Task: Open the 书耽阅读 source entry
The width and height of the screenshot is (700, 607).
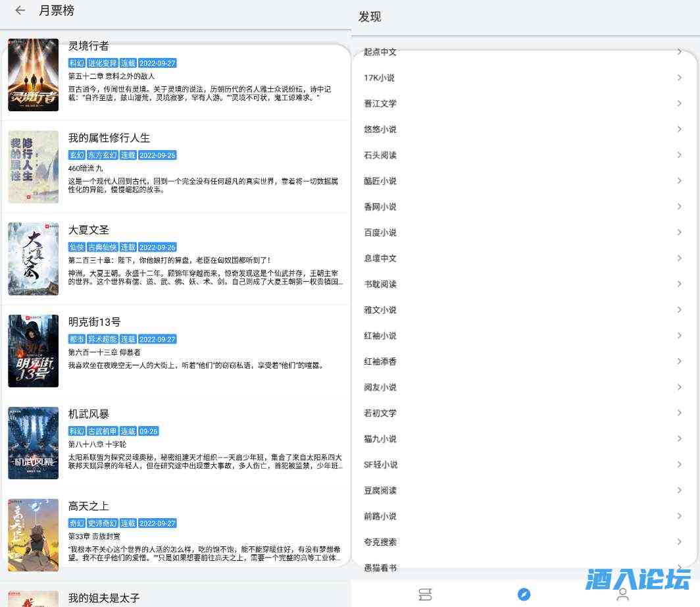Action: click(524, 284)
